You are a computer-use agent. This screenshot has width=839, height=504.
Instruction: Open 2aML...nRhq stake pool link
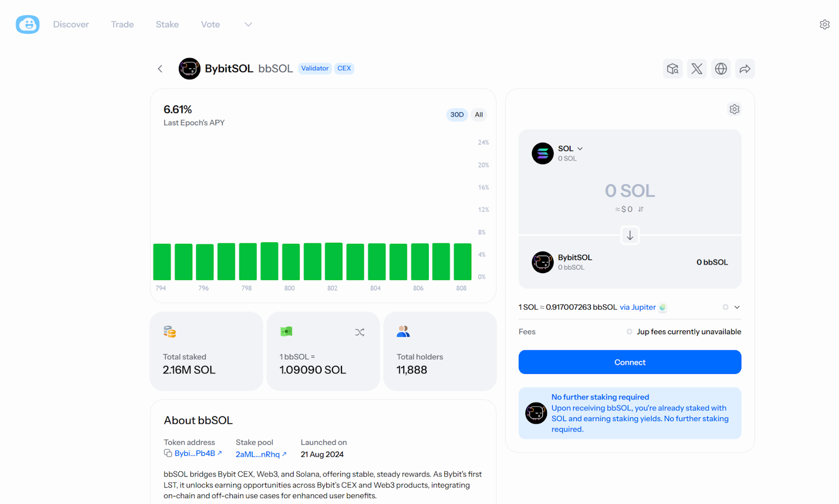(x=261, y=454)
